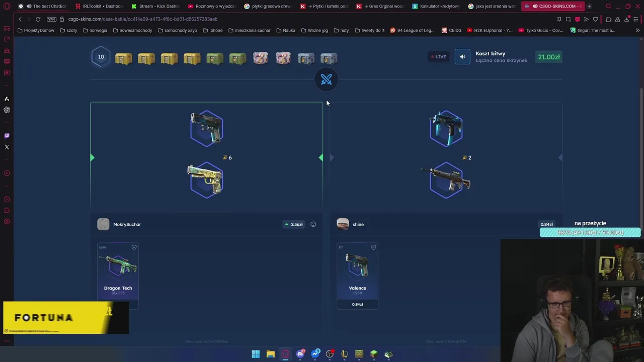Open the samochody xayo bookmark folder

tap(177, 30)
